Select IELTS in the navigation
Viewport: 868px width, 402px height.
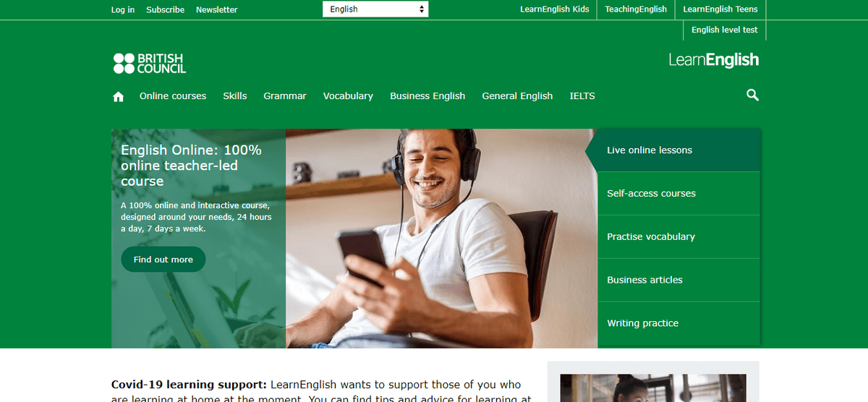click(582, 95)
